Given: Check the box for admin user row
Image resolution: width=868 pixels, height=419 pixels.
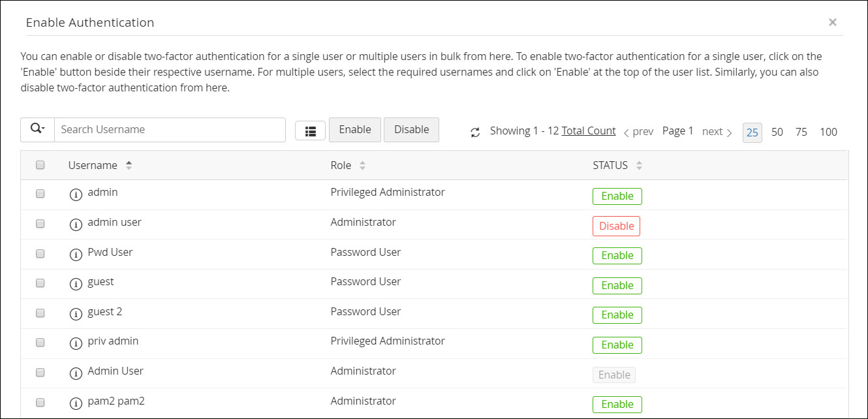Looking at the screenshot, I should point(40,223).
